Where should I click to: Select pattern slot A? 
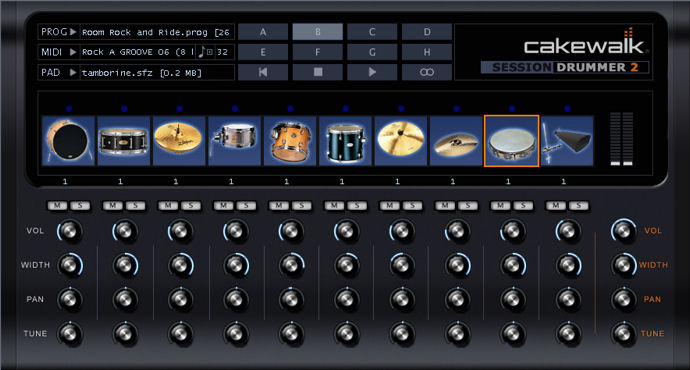[263, 32]
